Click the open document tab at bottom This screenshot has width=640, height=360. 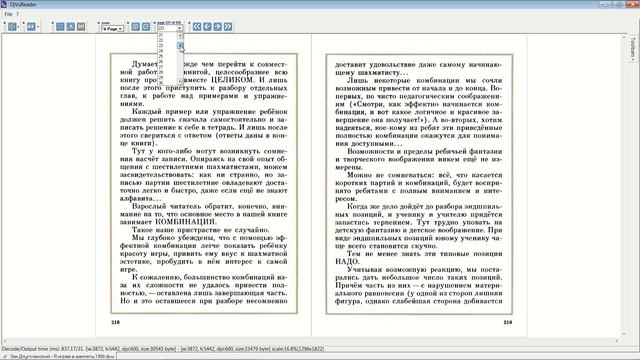(59, 356)
